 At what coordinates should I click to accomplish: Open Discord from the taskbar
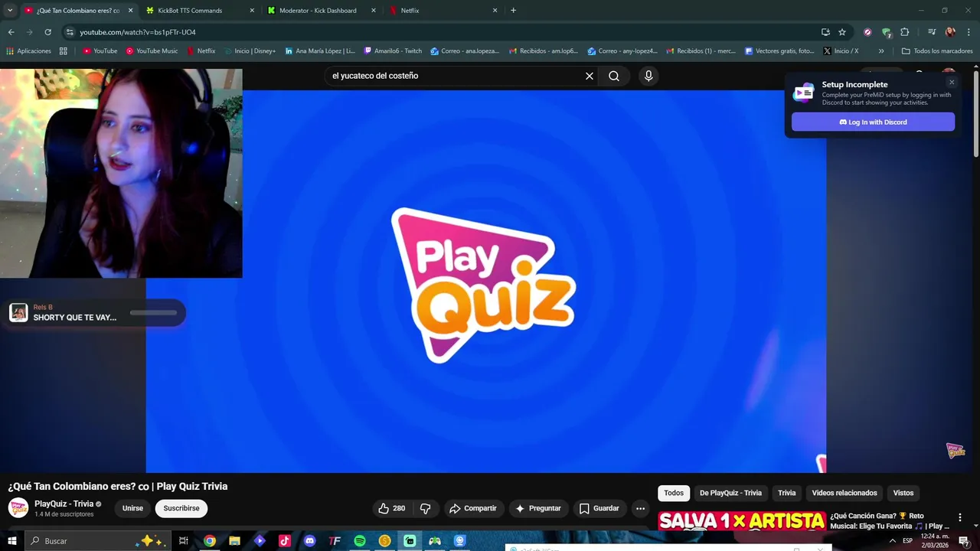coord(309,541)
